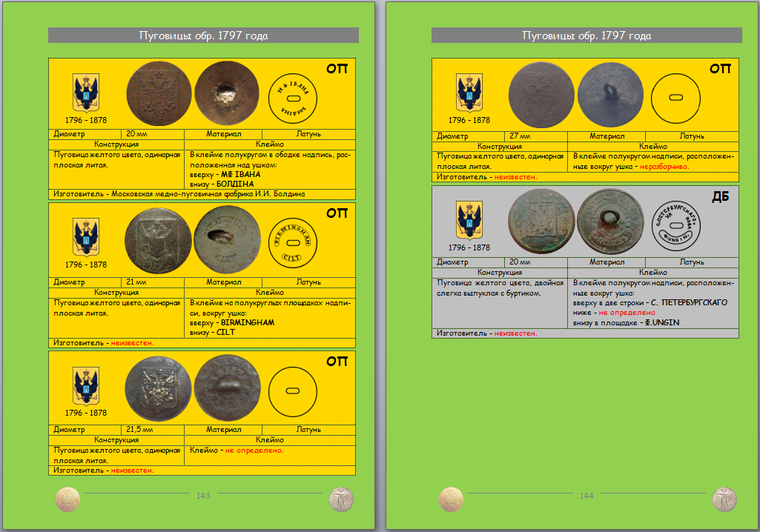Open the front photo of the ДБ button
Image resolution: width=760 pixels, height=532 pixels.
541,222
